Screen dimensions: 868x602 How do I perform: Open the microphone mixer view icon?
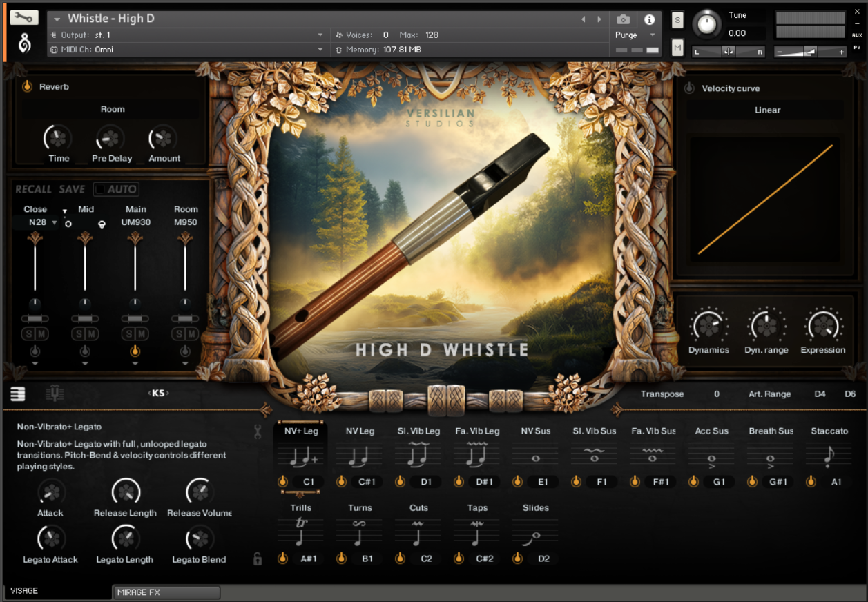55,394
